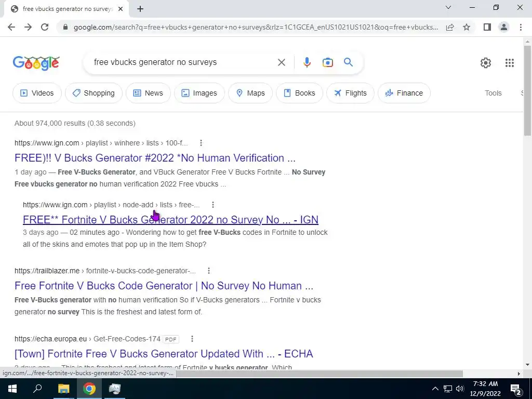Click the scroll right arrow
Viewport: 532px width, 399px height.
pos(519,374)
